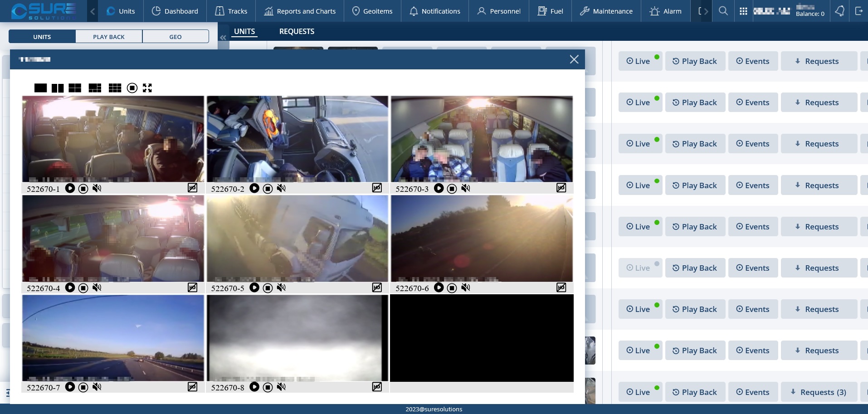The height and width of the screenshot is (414, 868).
Task: Click camera 522670-7 road video thumbnail
Action: coord(113,338)
